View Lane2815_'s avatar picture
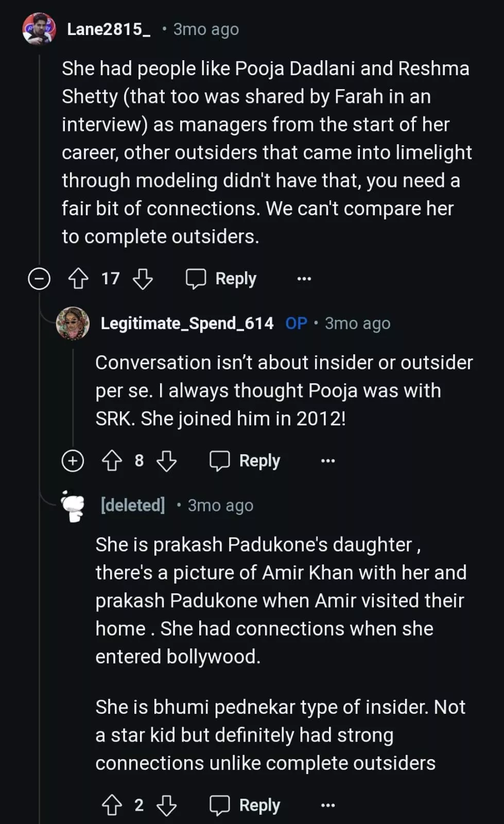The image size is (504, 824). point(39,29)
